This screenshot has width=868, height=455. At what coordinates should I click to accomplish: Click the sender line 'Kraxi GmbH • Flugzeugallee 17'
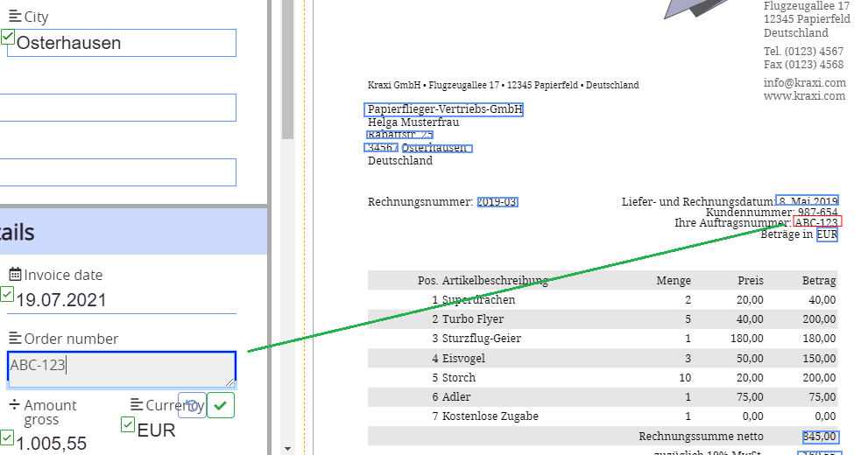coord(434,85)
